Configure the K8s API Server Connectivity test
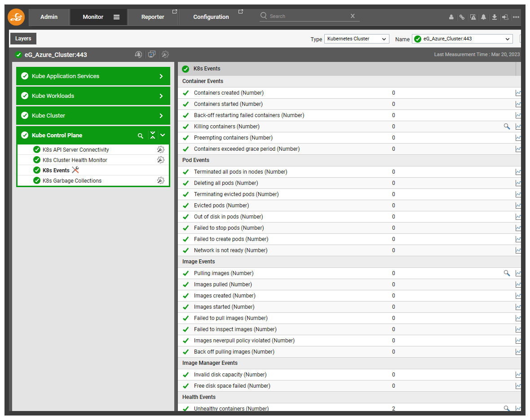The image size is (530, 420). pos(160,149)
